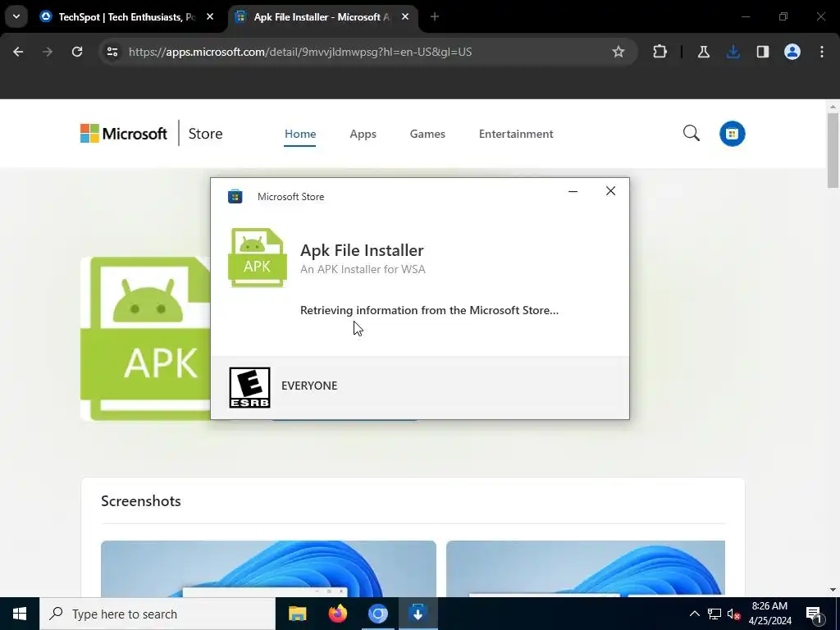Reload the current page
The height and width of the screenshot is (630, 840).
click(x=77, y=52)
